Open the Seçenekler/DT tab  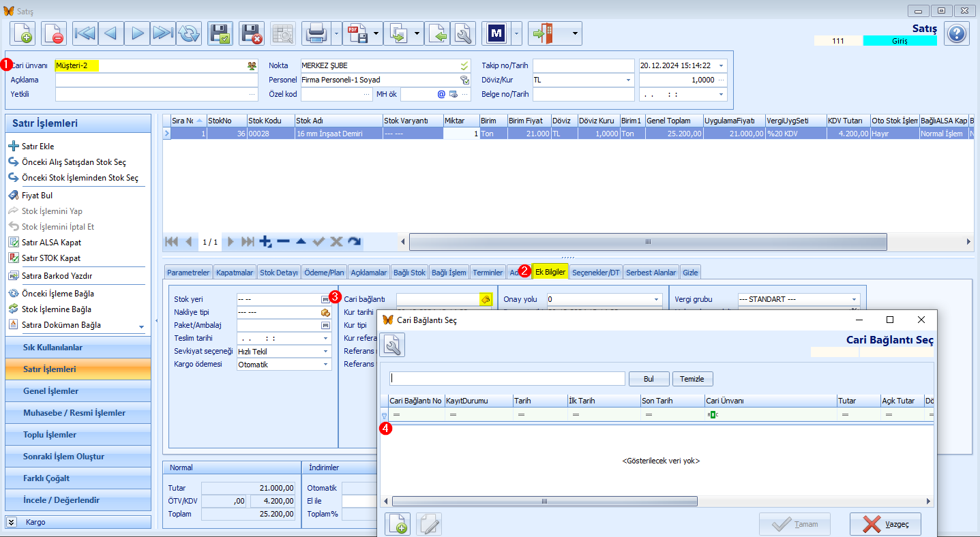[x=596, y=272]
